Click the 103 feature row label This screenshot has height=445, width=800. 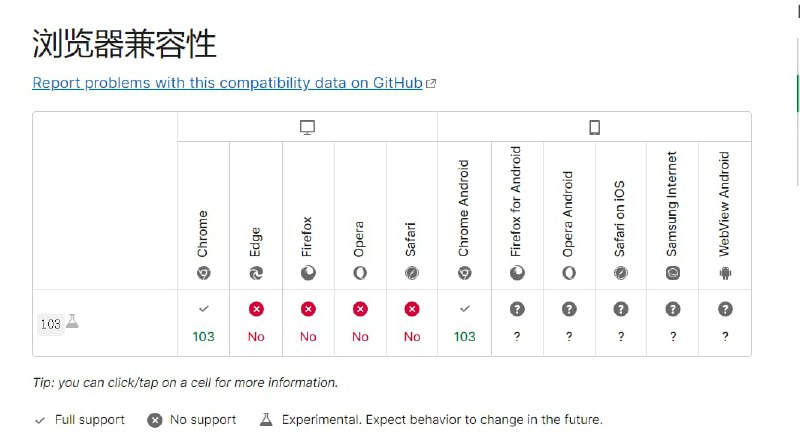click(x=50, y=324)
